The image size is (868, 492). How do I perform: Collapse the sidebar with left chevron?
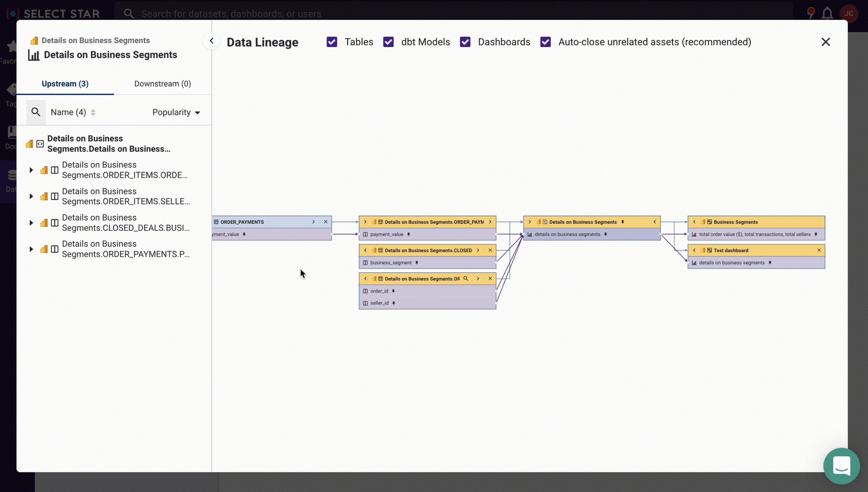[211, 41]
